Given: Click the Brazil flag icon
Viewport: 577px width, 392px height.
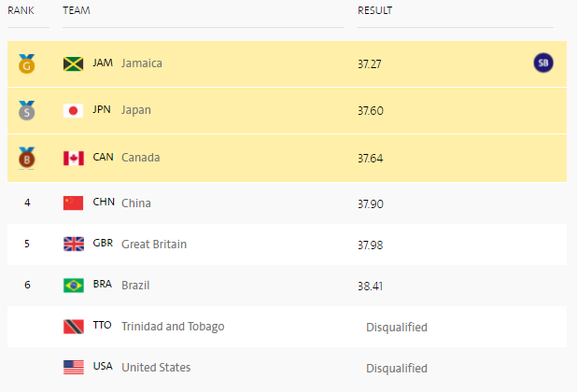Looking at the screenshot, I should (x=73, y=286).
